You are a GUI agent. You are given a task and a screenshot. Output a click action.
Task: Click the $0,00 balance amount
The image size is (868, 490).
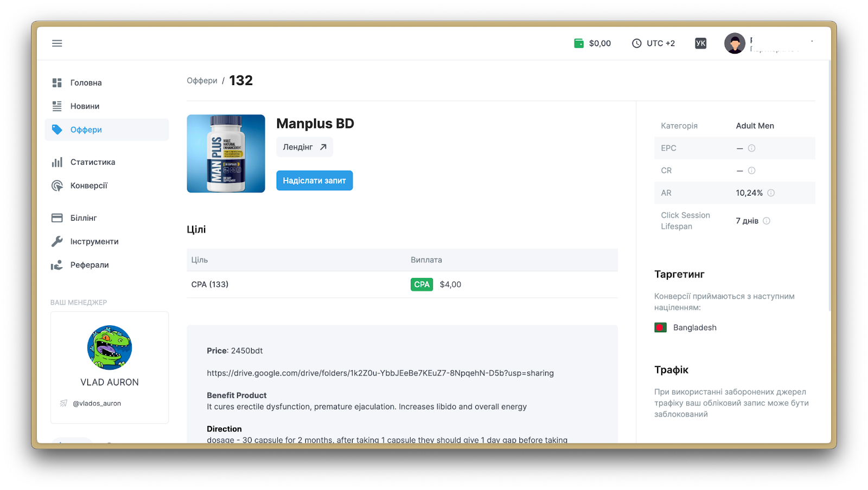click(x=600, y=43)
